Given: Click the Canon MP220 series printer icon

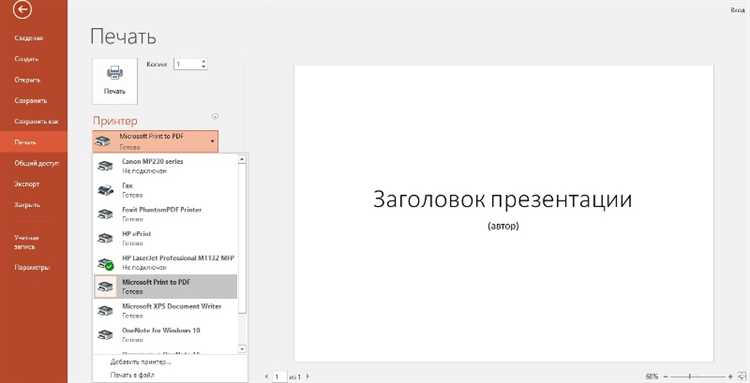Looking at the screenshot, I should [x=105, y=166].
